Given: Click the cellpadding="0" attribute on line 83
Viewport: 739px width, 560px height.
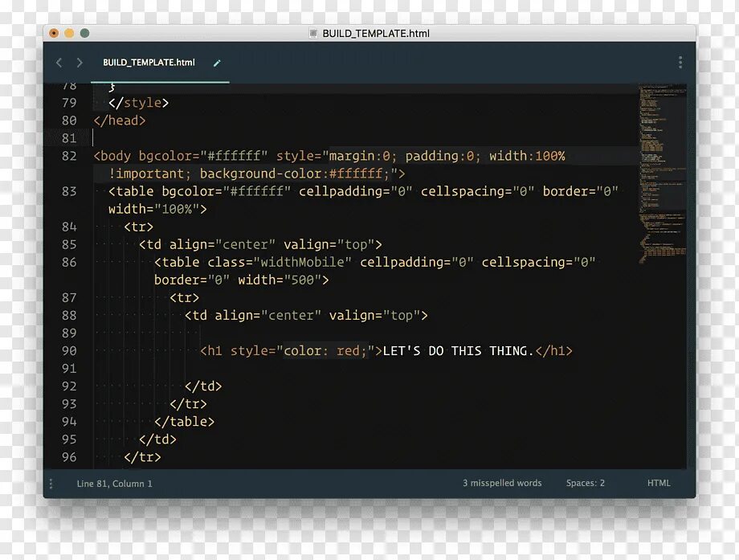Looking at the screenshot, I should tap(355, 191).
